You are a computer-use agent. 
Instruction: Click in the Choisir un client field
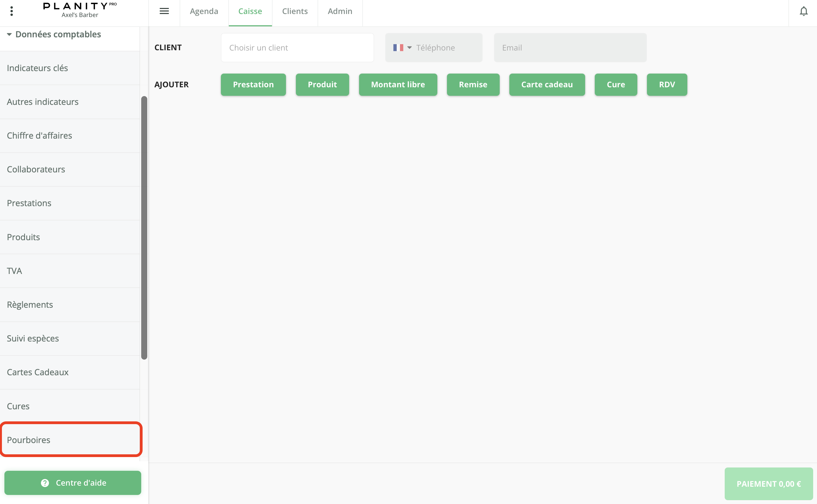tap(297, 48)
